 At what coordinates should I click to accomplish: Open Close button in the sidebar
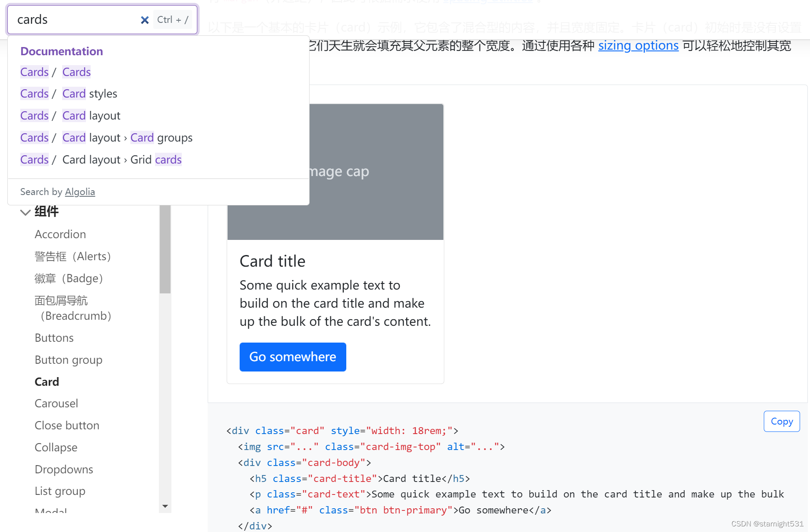67,425
